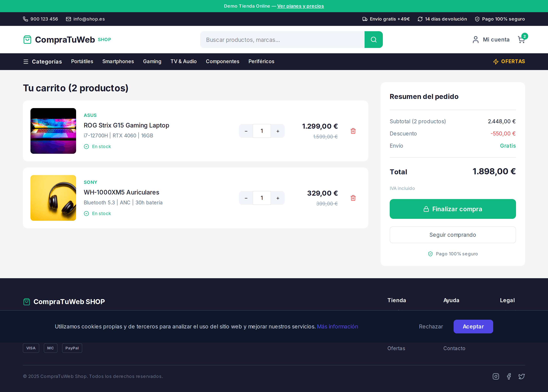
Task: Open the Portátiles menu item
Action: (x=82, y=61)
